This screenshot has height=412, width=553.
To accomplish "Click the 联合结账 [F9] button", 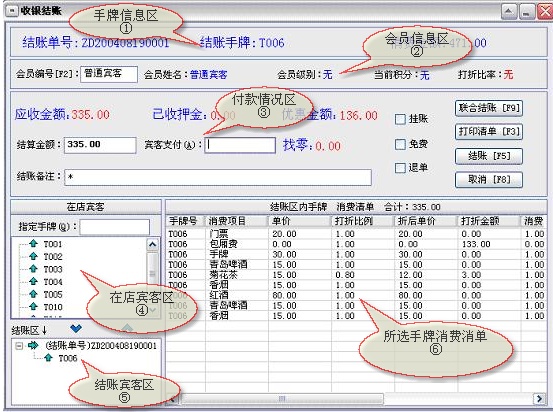I will [x=489, y=108].
